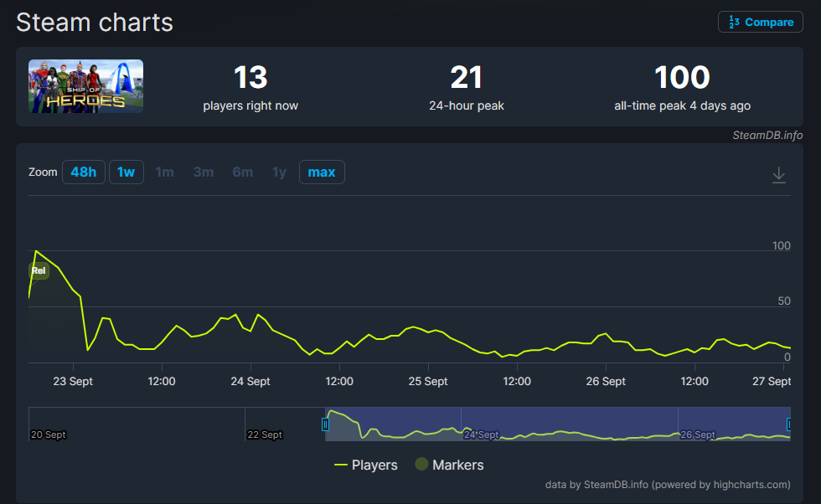Viewport: 821px width, 504px height.
Task: Click the '25 Sept' x-axis label
Action: (428, 381)
